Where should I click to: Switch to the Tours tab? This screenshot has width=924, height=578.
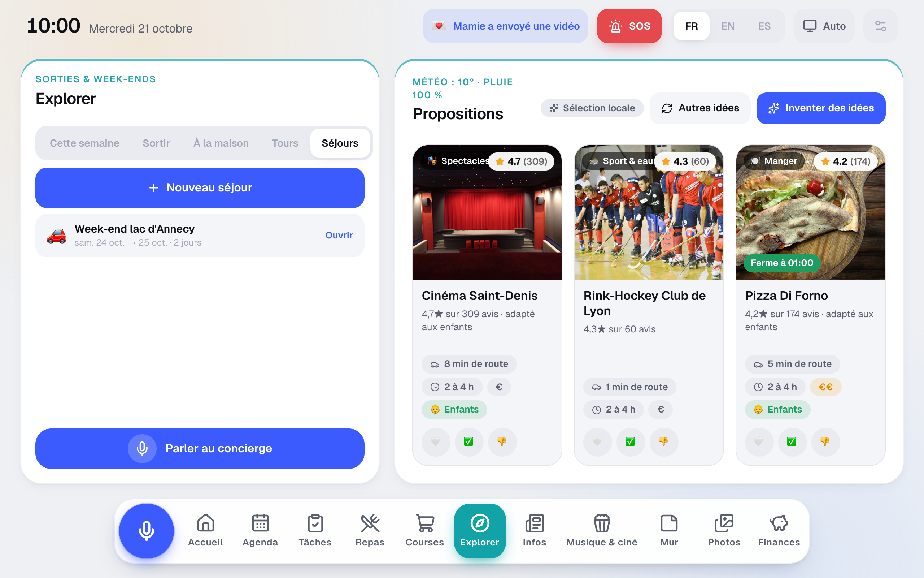[285, 143]
